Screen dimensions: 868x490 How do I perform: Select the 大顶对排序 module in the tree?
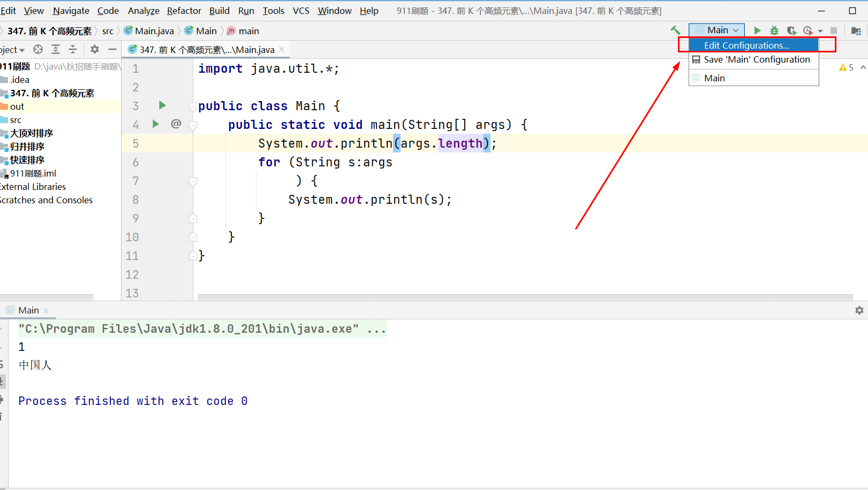[x=31, y=133]
